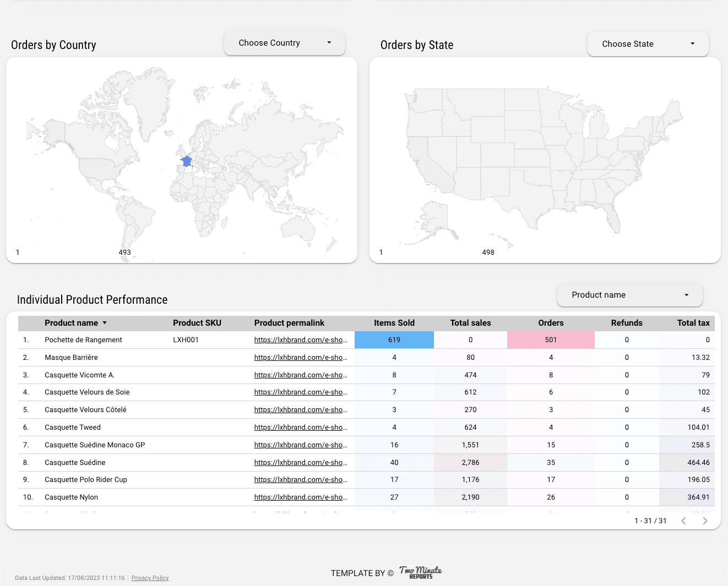
Task: Click the sort arrow on Product name header
Action: (x=104, y=323)
